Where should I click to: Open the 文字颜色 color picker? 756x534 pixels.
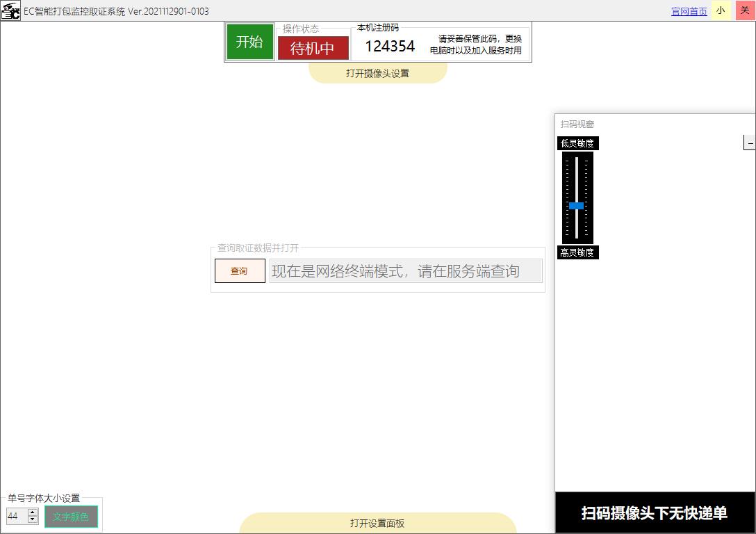71,517
